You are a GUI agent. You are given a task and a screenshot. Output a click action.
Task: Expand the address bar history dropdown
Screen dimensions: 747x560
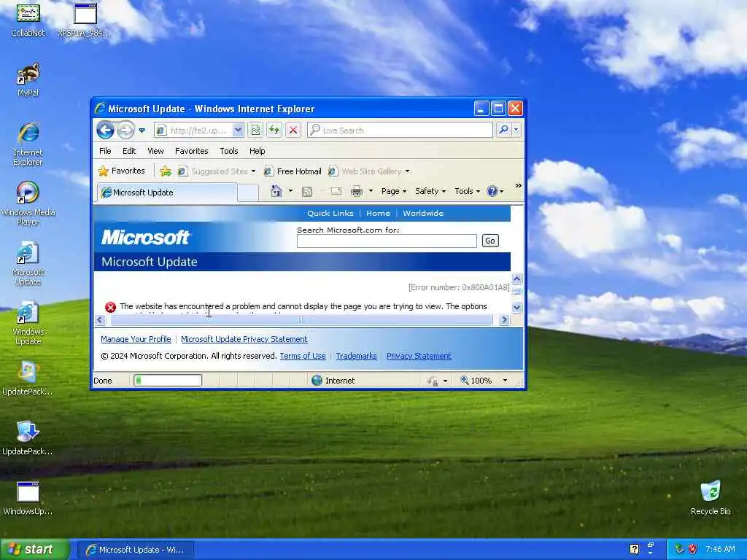(x=239, y=130)
